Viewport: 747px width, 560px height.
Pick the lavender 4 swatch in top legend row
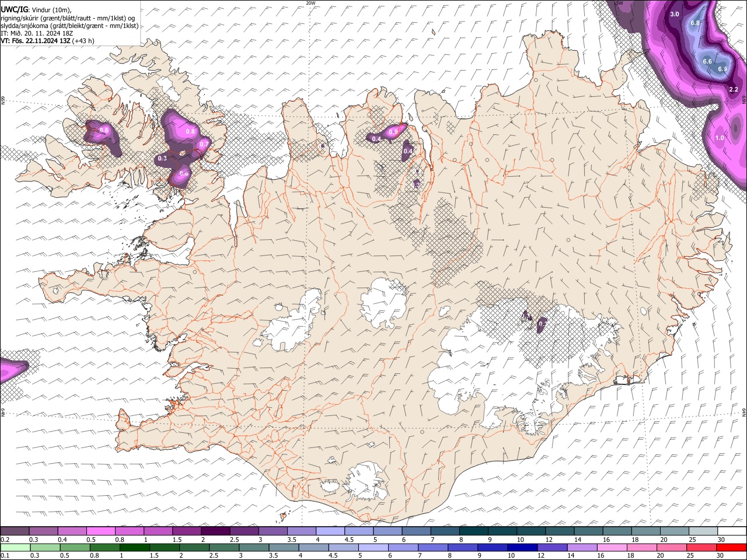(x=329, y=531)
